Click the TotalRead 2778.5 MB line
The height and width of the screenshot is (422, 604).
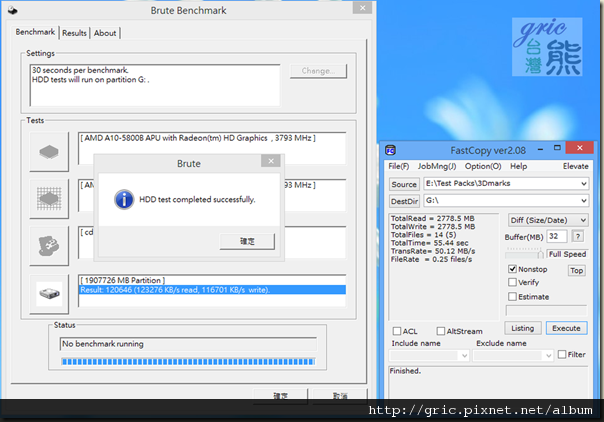point(433,218)
